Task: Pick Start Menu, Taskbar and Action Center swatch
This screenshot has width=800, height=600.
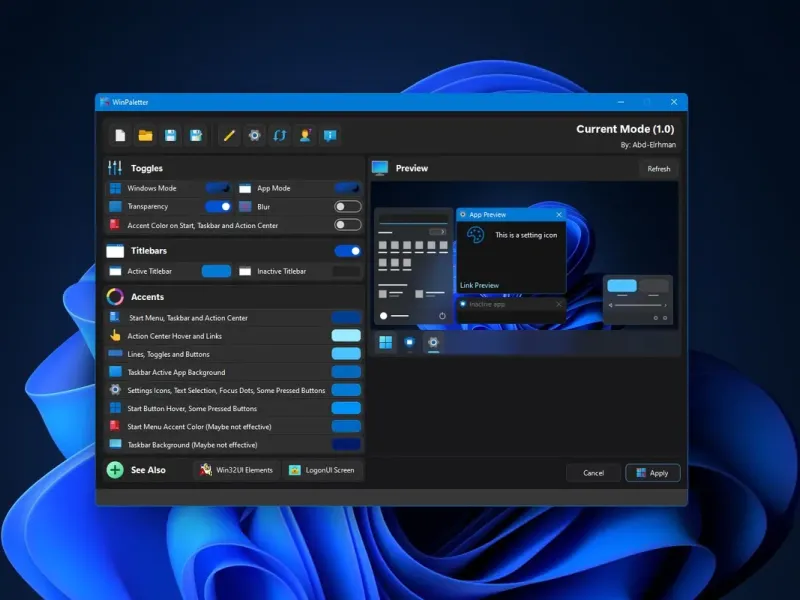Action: [x=346, y=317]
